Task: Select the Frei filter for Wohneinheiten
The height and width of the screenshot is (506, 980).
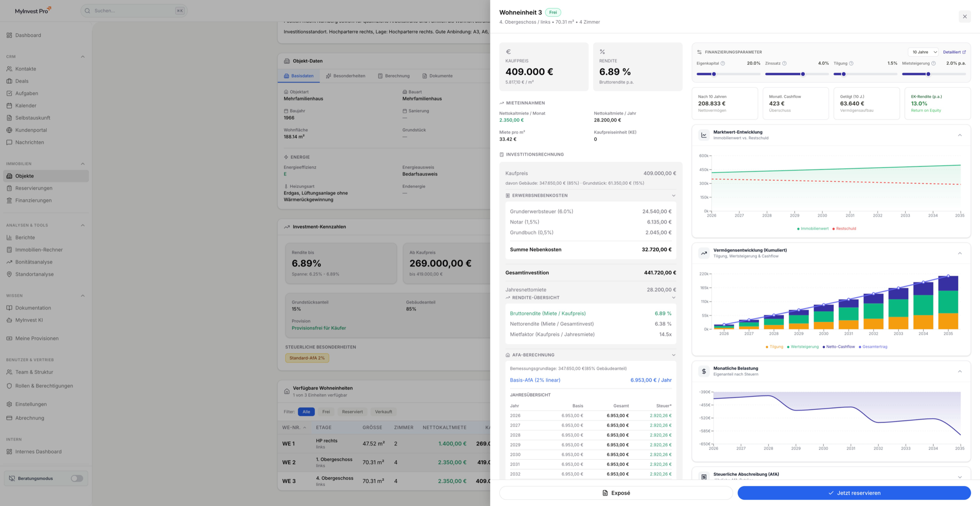Action: point(326,412)
